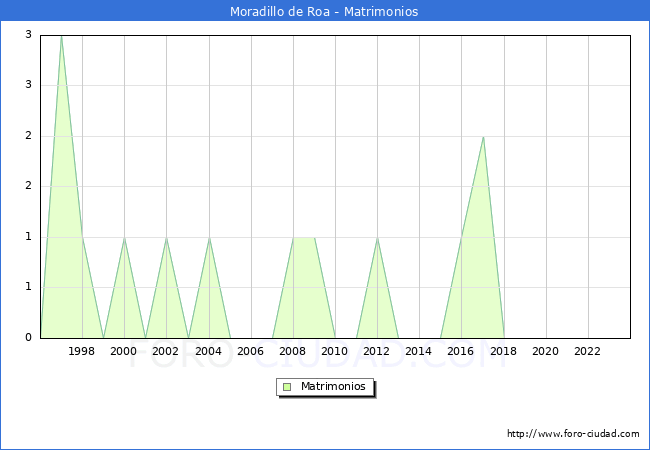
Task: Click the 1998 x-axis year label
Action: tap(82, 351)
